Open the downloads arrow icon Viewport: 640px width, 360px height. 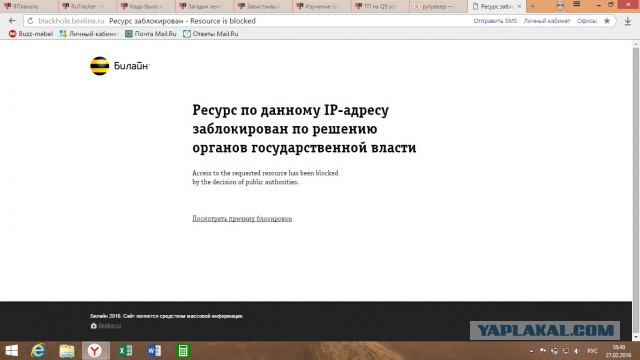628,21
